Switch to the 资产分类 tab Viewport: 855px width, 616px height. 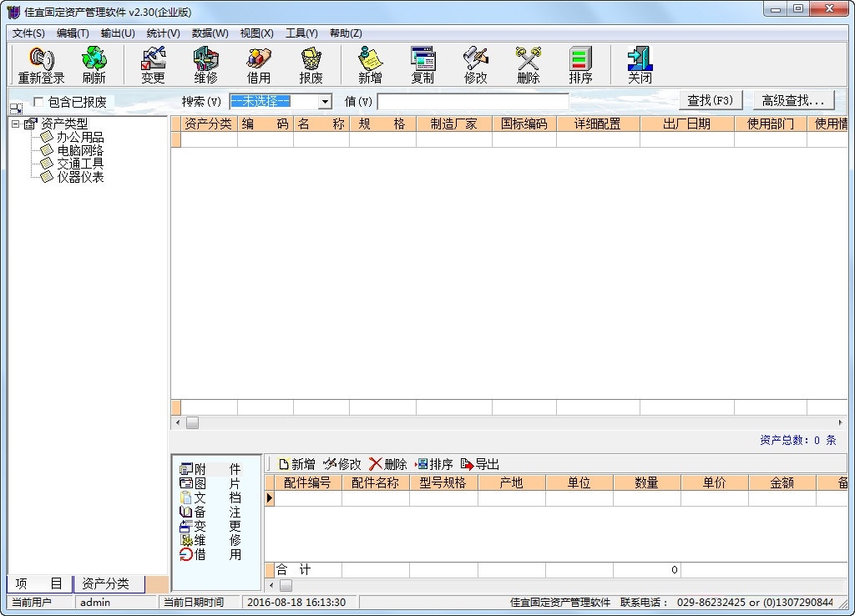coord(106,583)
